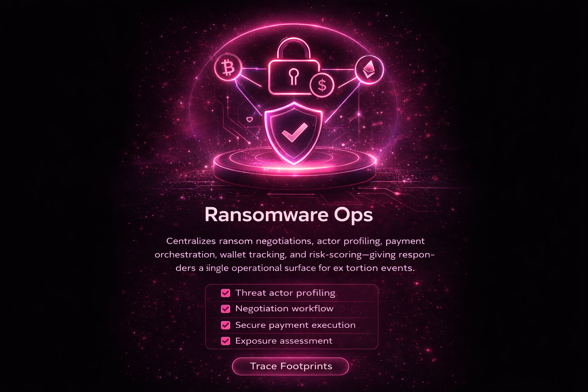Click the shield with checkmark icon
This screenshot has width=588, height=392.
click(x=294, y=133)
